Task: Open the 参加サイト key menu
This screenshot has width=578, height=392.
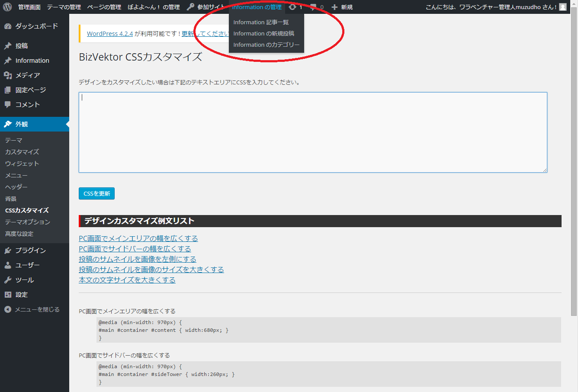Action: 206,7
